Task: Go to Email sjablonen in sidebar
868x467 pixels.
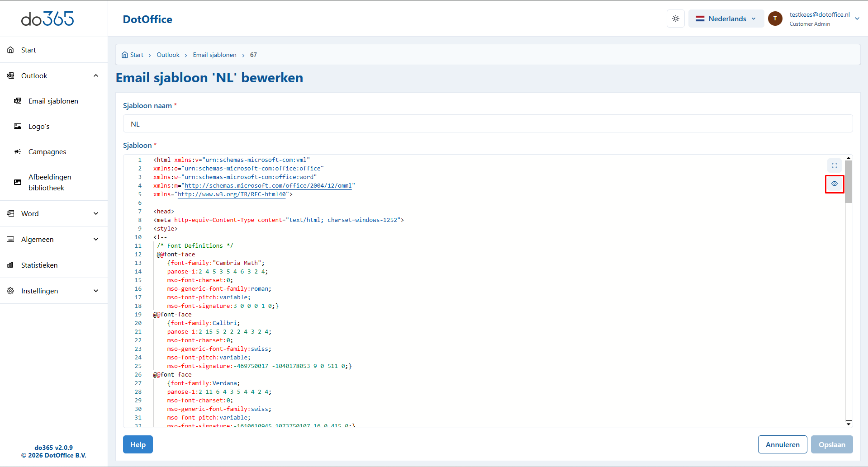Action: click(x=53, y=101)
